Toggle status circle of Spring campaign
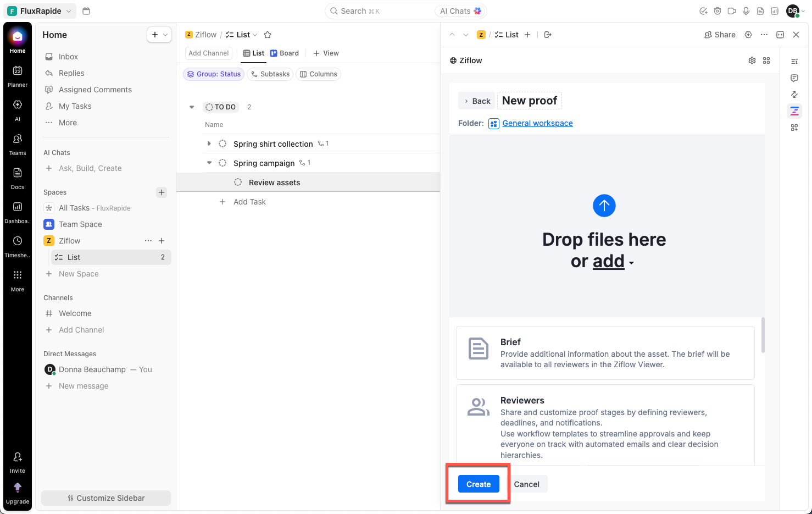Viewport: 812px width, 514px height. pyautogui.click(x=223, y=163)
